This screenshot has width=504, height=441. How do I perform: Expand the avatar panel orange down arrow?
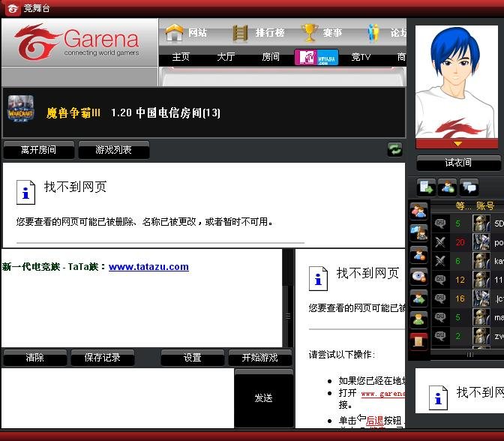coord(457,144)
